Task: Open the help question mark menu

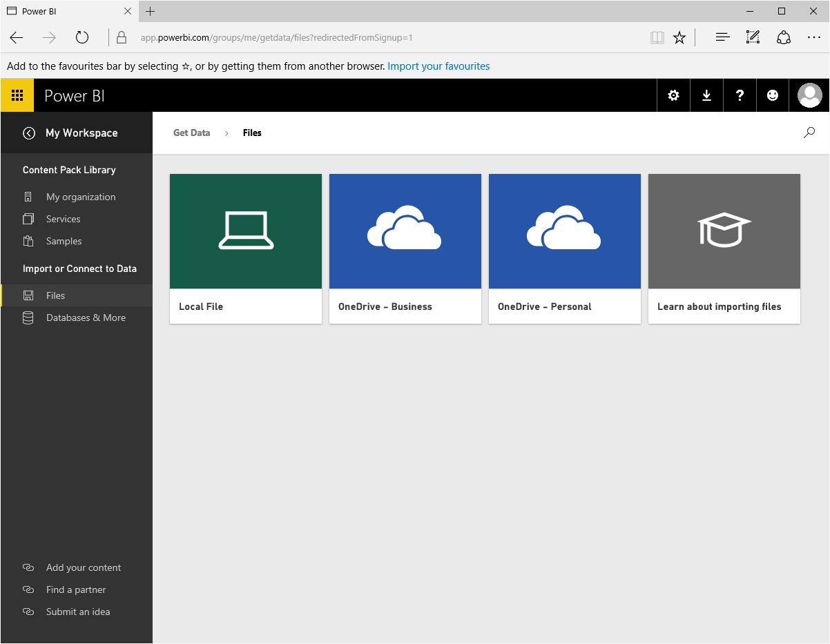Action: pyautogui.click(x=740, y=95)
